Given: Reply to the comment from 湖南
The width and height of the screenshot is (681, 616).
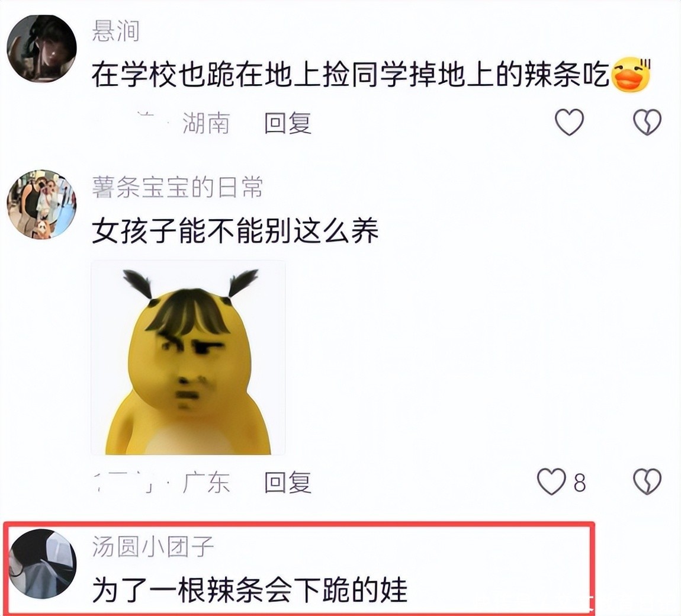Looking at the screenshot, I should click(x=288, y=123).
